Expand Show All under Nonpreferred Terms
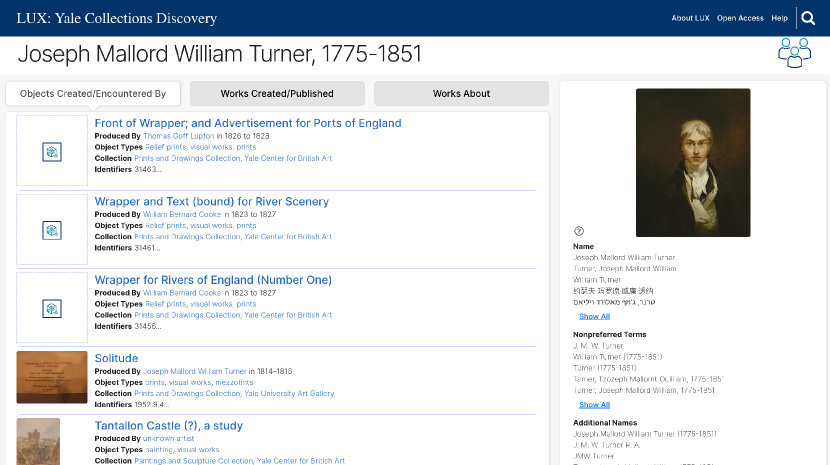 (594, 405)
